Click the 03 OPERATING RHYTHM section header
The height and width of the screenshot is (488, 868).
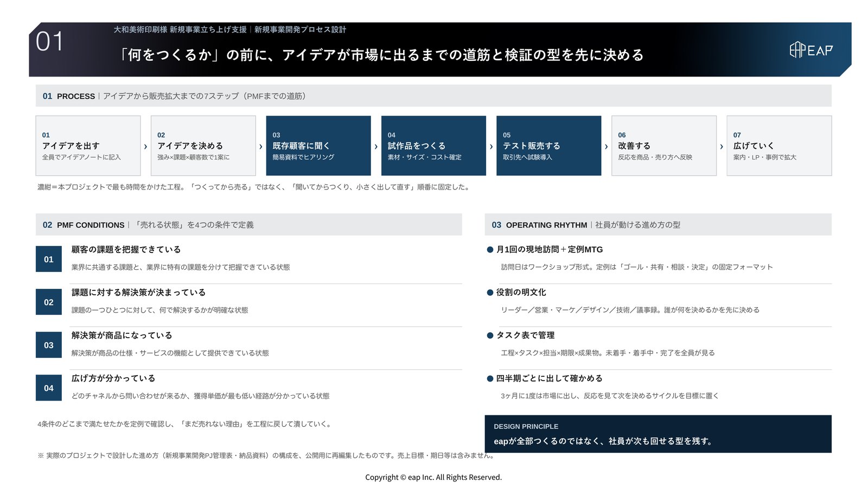tap(658, 224)
